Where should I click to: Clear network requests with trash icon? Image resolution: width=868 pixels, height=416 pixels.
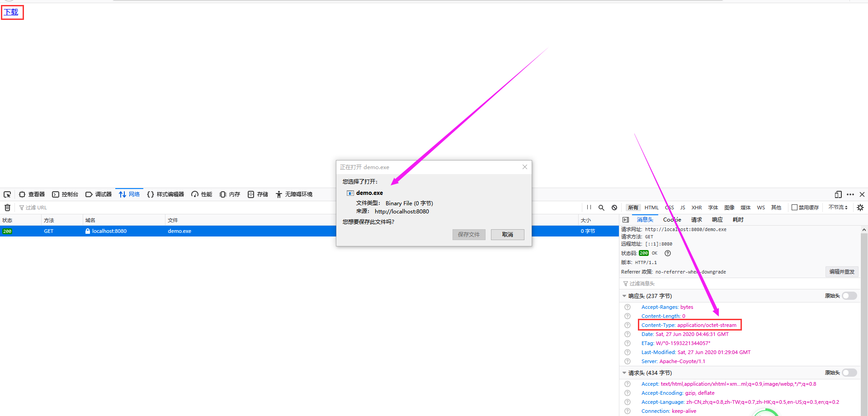click(7, 208)
